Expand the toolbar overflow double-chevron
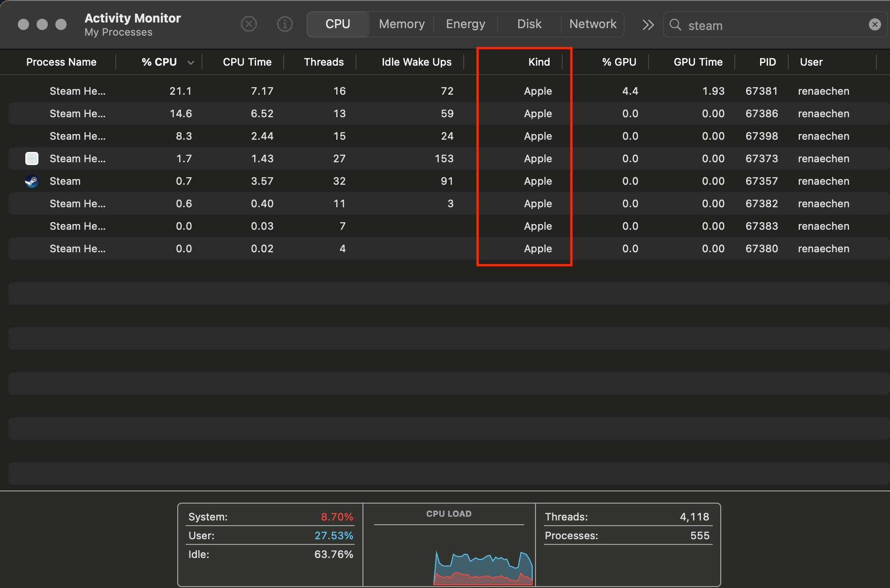The height and width of the screenshot is (588, 890). 648,25
